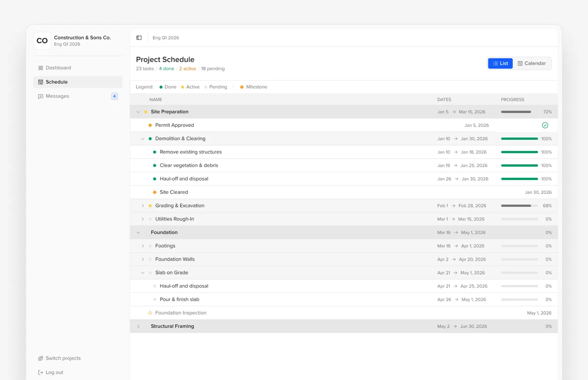Click the green status dot for Demolition & Clearing
Screen dimensions: 588x380
point(150,139)
